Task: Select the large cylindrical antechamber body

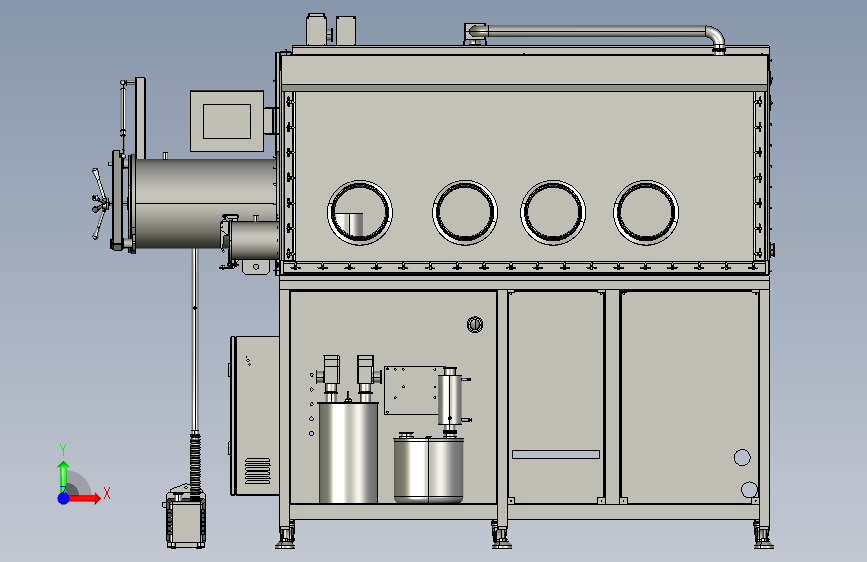Action: (205, 204)
